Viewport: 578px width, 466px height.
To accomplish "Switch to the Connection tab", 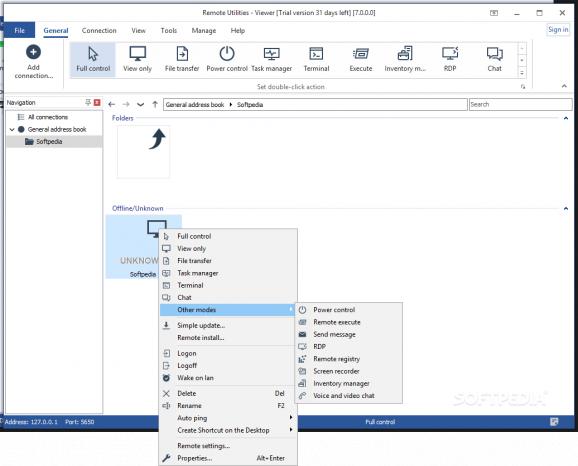I will click(x=99, y=31).
